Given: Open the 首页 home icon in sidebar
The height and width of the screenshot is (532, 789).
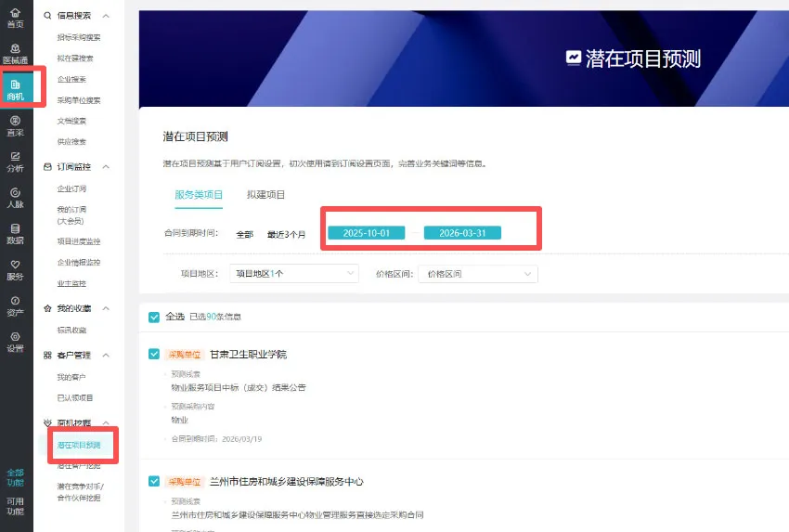Looking at the screenshot, I should pyautogui.click(x=15, y=18).
